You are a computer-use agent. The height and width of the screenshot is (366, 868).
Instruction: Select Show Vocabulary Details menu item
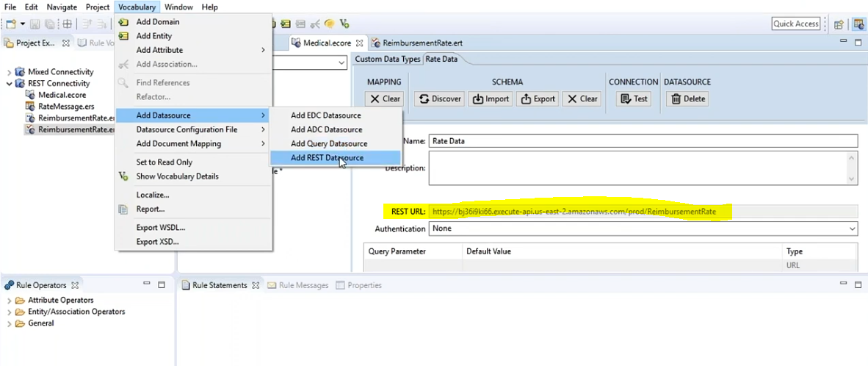click(x=176, y=176)
